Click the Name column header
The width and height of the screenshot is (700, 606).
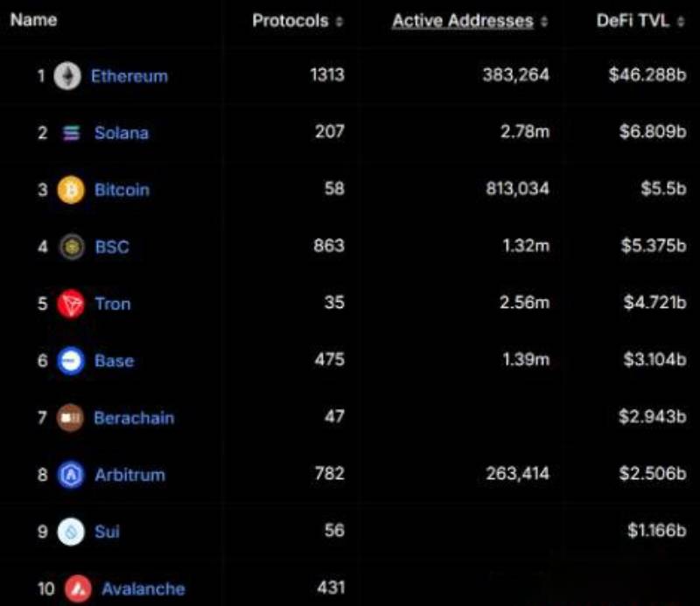[x=33, y=20]
